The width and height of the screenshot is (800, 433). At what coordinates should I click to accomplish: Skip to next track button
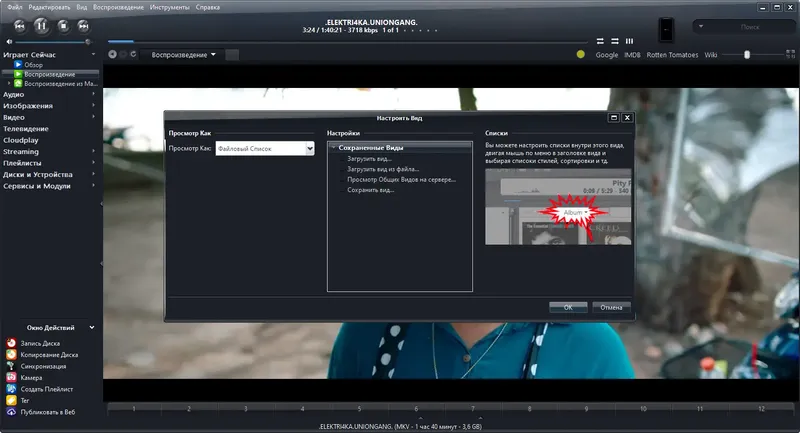[x=83, y=26]
